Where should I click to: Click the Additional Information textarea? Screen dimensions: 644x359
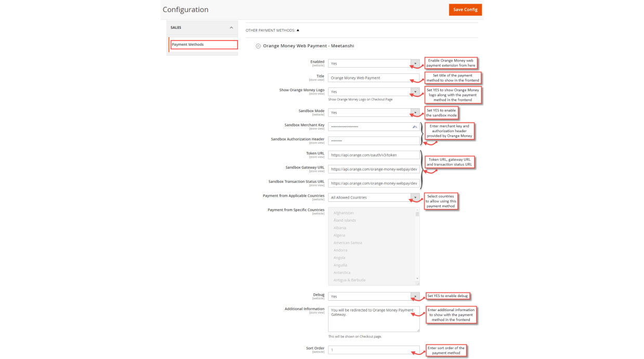pos(374,319)
